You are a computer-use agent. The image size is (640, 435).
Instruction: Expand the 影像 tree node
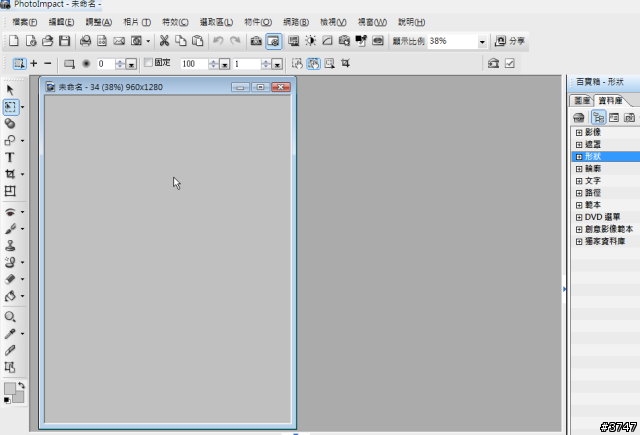click(x=579, y=133)
